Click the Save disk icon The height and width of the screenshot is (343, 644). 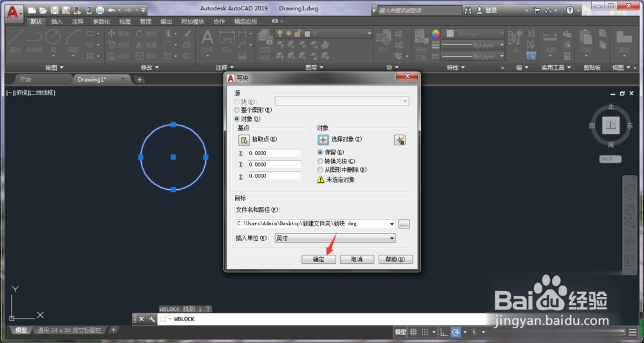coord(55,10)
